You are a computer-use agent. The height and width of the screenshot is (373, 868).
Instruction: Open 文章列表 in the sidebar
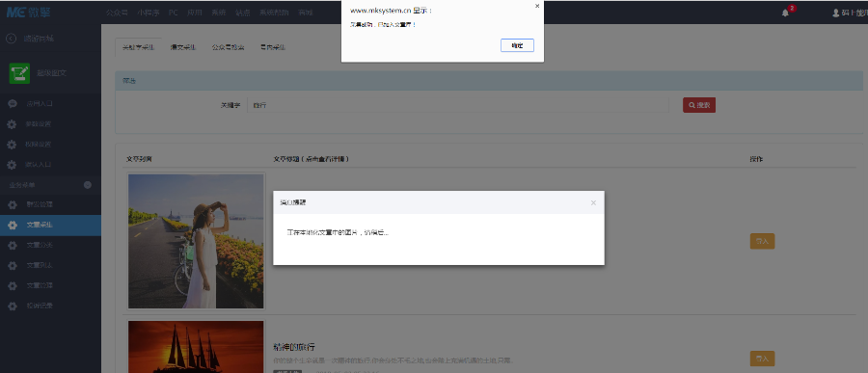pyautogui.click(x=50, y=266)
